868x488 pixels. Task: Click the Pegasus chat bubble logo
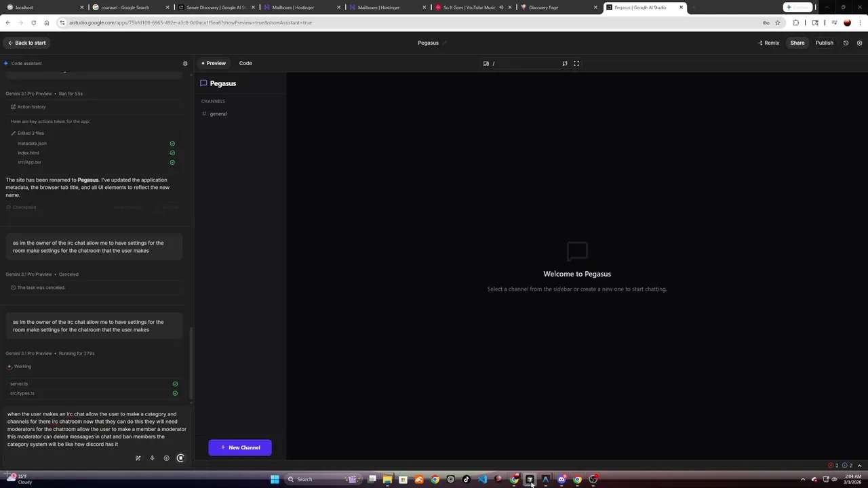tap(203, 83)
